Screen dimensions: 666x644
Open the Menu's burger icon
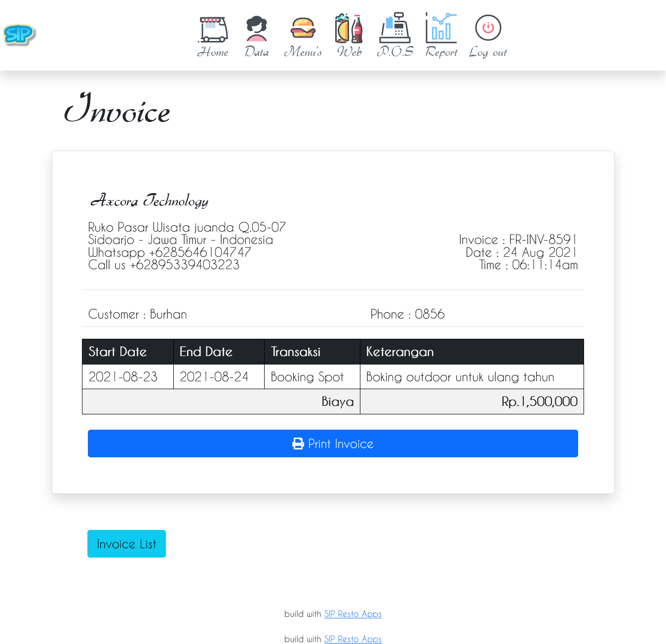click(x=303, y=28)
